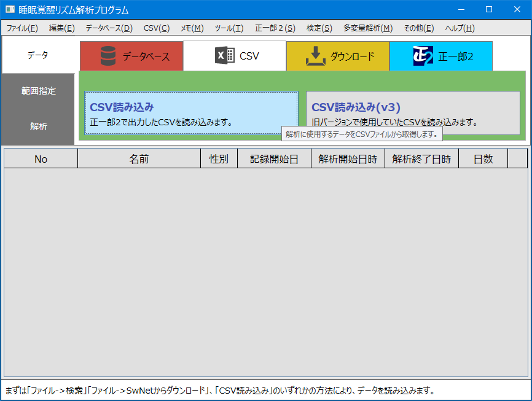532x401 pixels.
Task: Sort by the 解析開始日時 column header
Action: 348,159
